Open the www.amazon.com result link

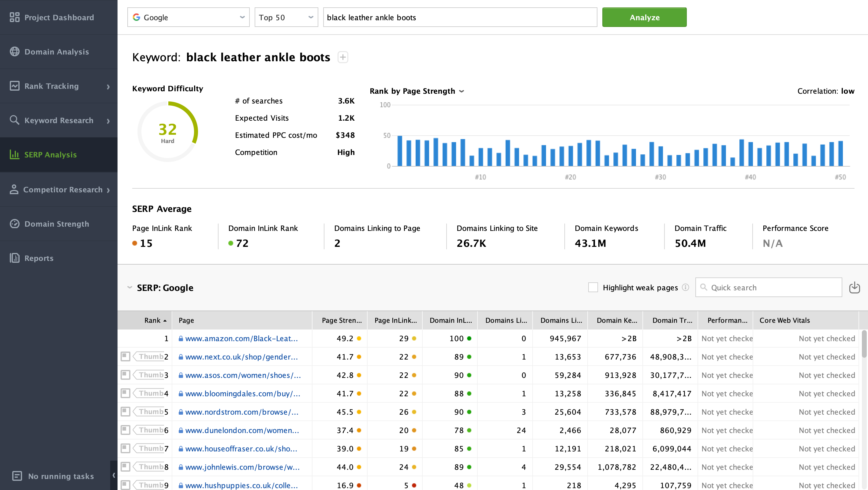tap(241, 338)
